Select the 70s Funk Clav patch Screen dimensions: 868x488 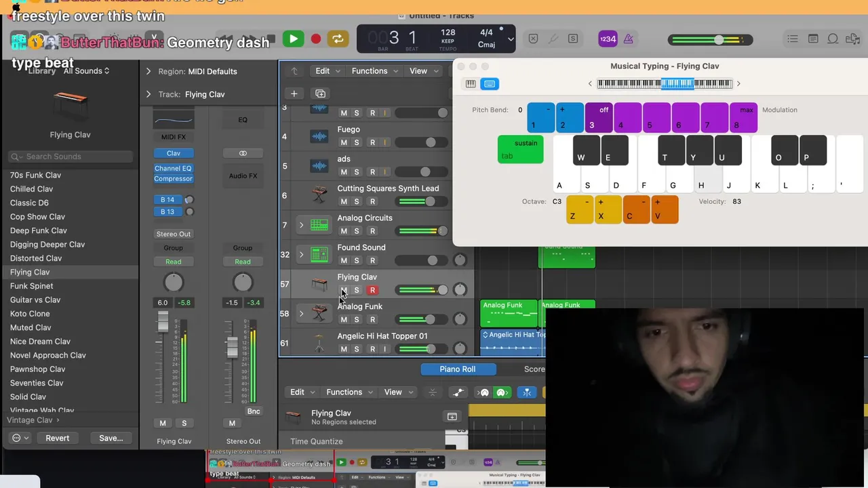tap(35, 175)
